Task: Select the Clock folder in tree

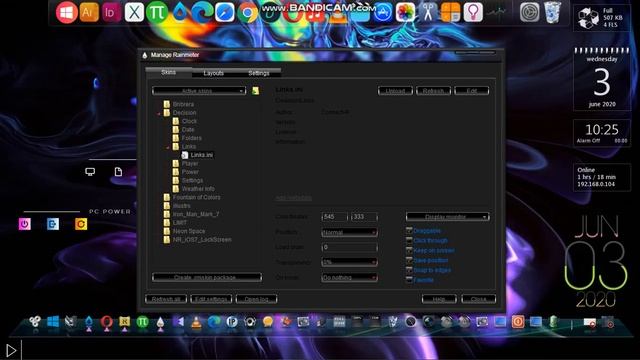Action: coord(189,121)
